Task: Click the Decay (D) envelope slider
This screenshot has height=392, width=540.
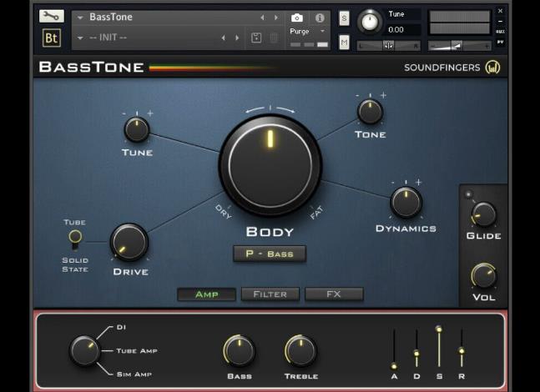Action: (x=416, y=349)
